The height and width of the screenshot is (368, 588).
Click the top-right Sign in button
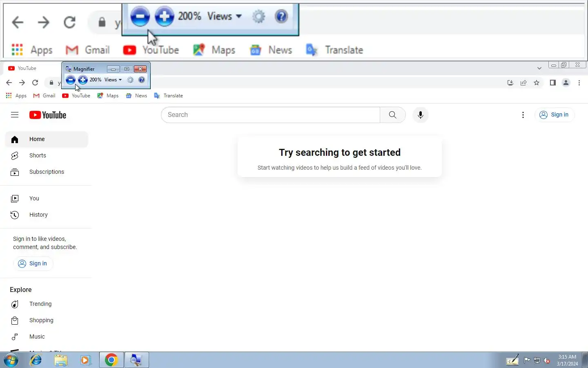coord(555,115)
